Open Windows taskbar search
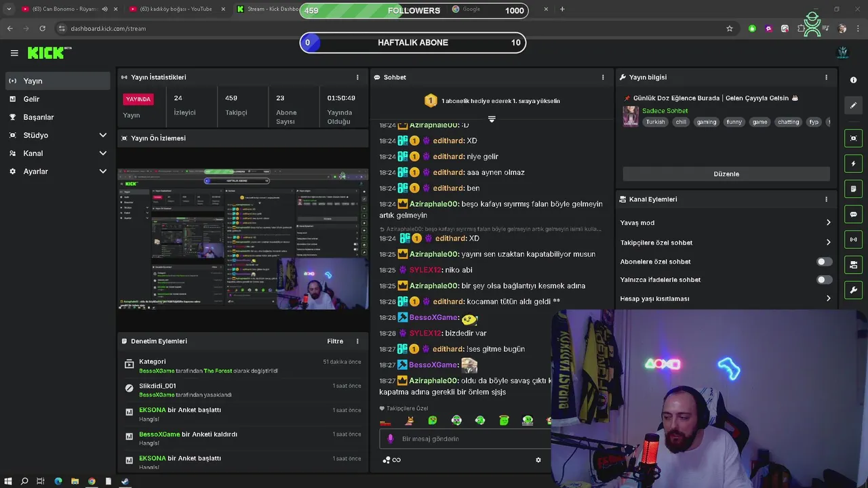 pyautogui.click(x=24, y=481)
